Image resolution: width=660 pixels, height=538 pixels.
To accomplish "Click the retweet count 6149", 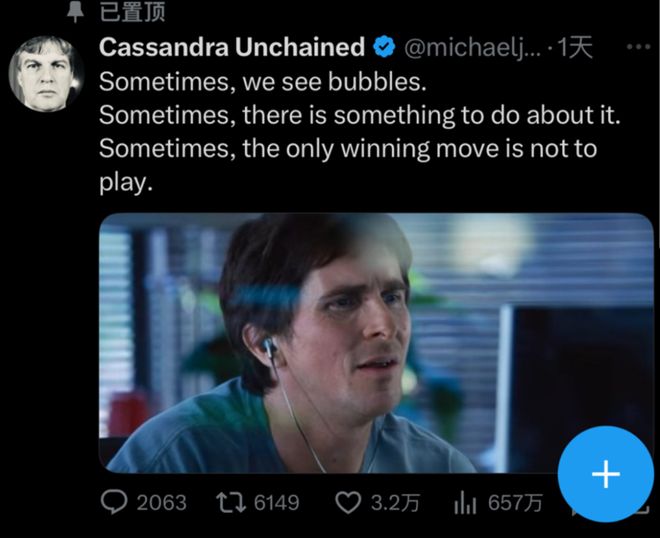I will [276, 502].
